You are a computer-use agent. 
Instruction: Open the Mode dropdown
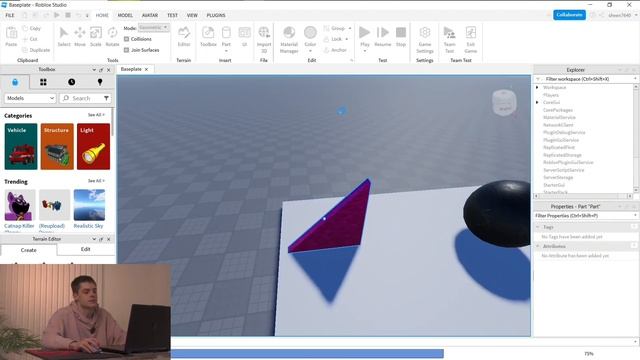(154, 28)
